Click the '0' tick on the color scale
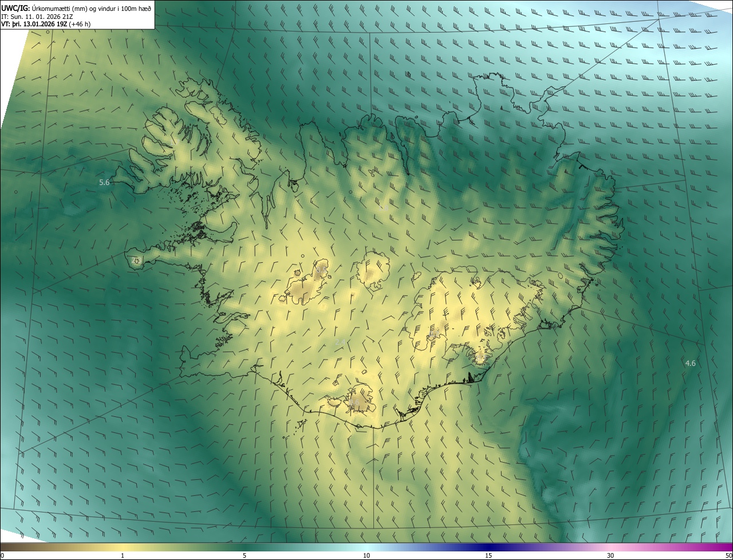Viewport: 733px width, 560px height. tap(2, 555)
